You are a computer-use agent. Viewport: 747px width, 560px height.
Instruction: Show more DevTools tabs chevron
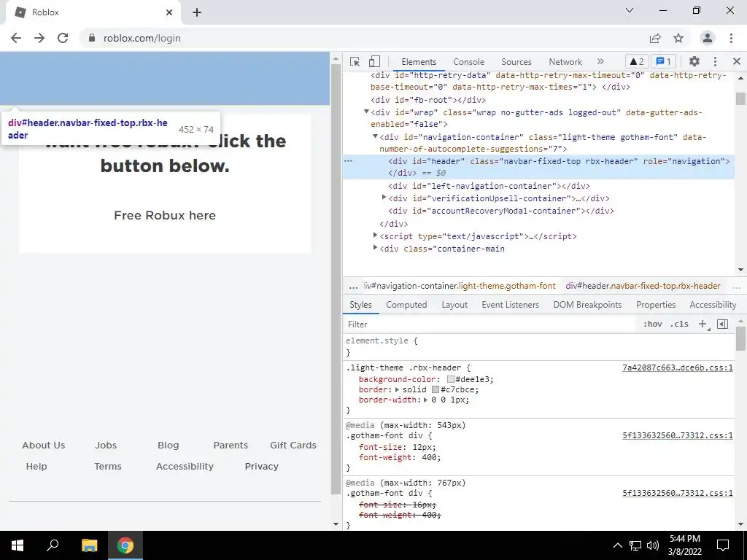click(x=600, y=61)
